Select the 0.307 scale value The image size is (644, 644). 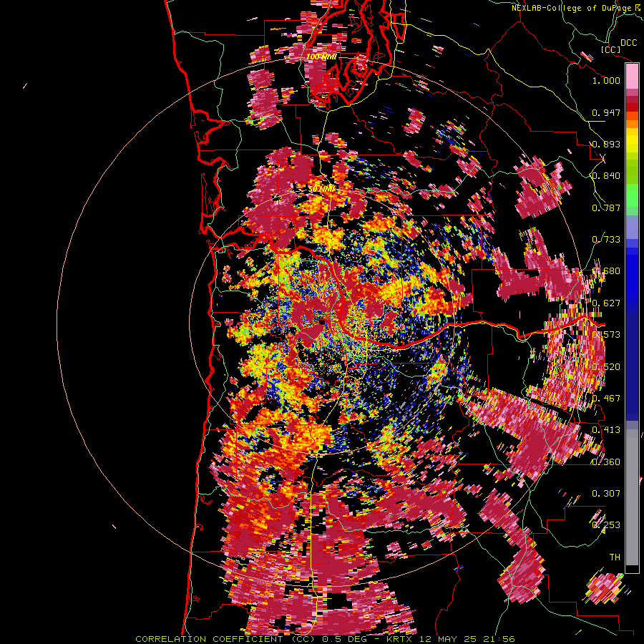point(606,494)
